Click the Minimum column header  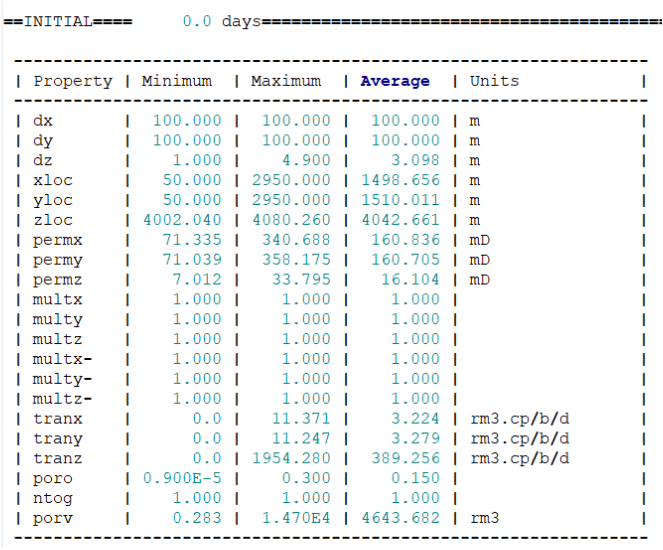pyautogui.click(x=177, y=81)
